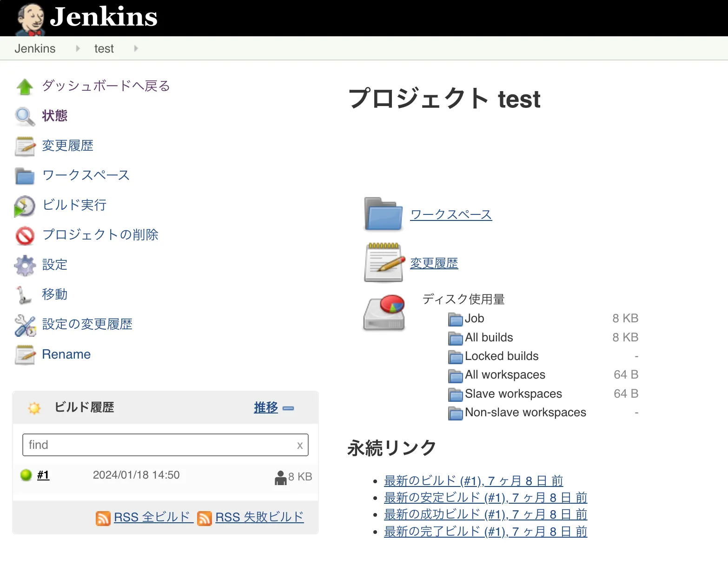
Task: Click the 変更履歴 notepad icon
Action: click(x=384, y=262)
